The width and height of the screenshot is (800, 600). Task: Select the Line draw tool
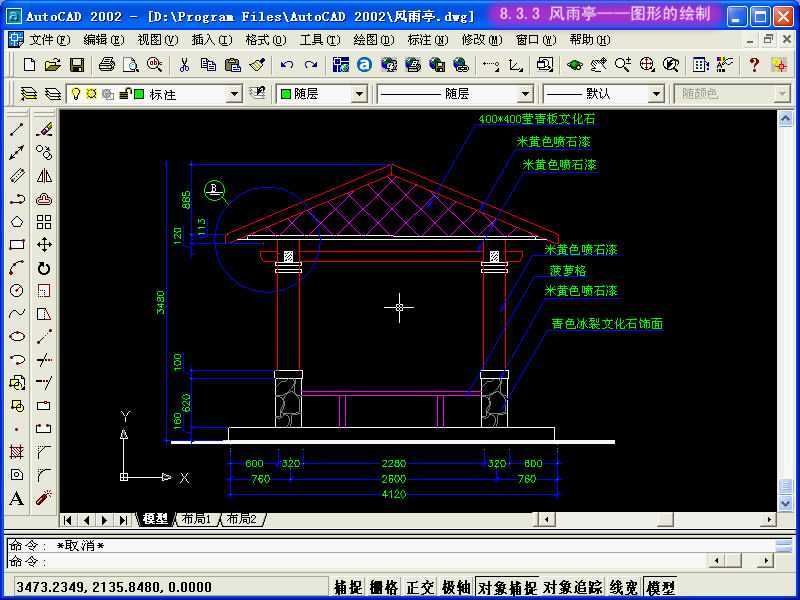[x=17, y=130]
